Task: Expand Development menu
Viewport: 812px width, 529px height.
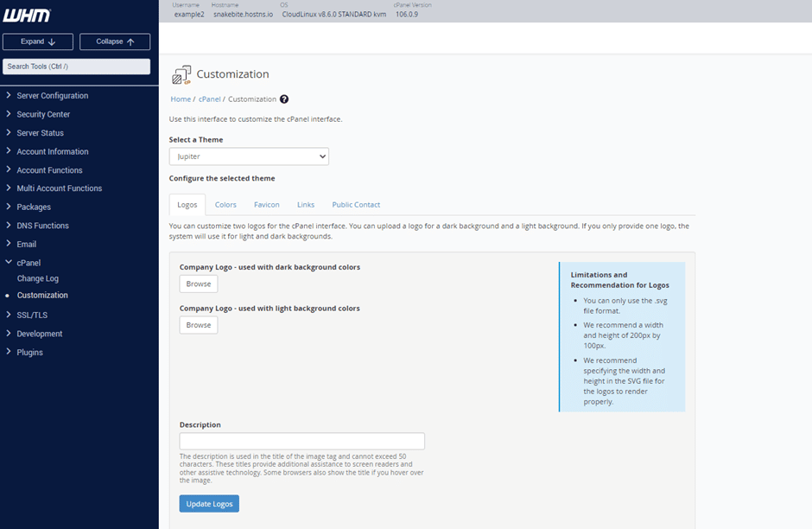Action: coord(40,334)
